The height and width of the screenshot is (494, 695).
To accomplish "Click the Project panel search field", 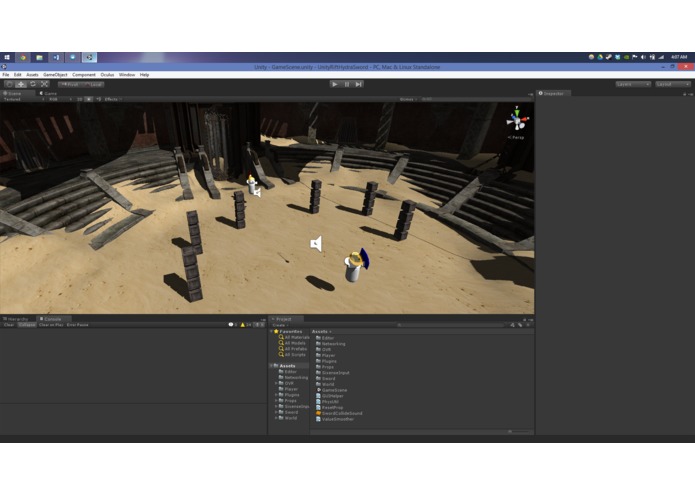I will (450, 325).
